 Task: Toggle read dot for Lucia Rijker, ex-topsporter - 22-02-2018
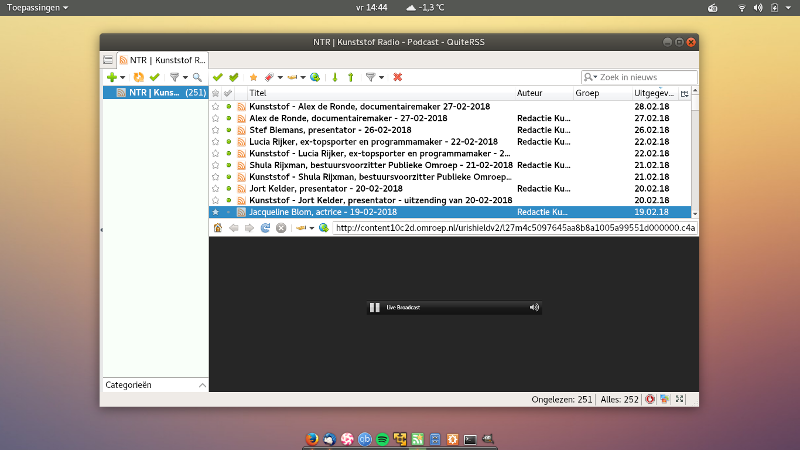[x=229, y=142]
